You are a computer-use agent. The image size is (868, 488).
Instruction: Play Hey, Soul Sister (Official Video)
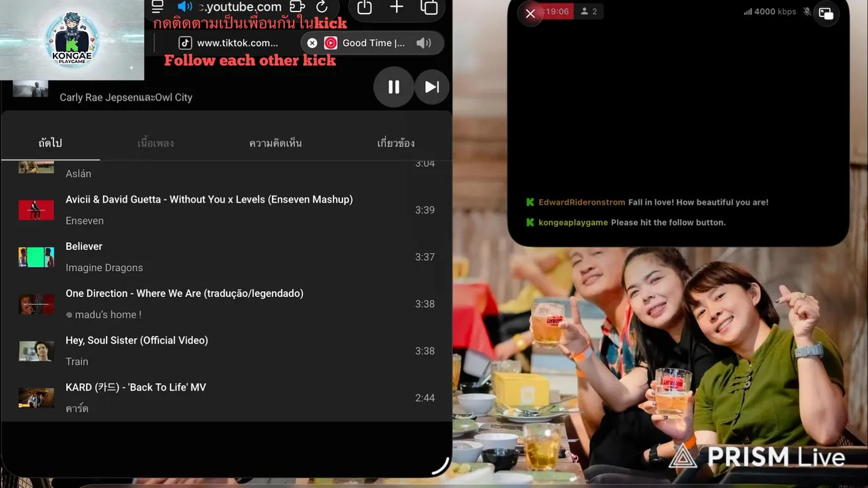click(226, 350)
